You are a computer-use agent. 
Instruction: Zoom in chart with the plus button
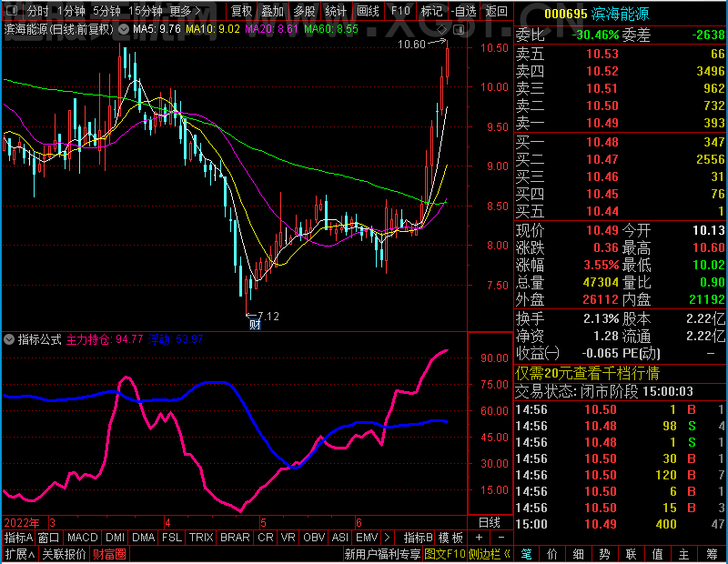(479, 538)
